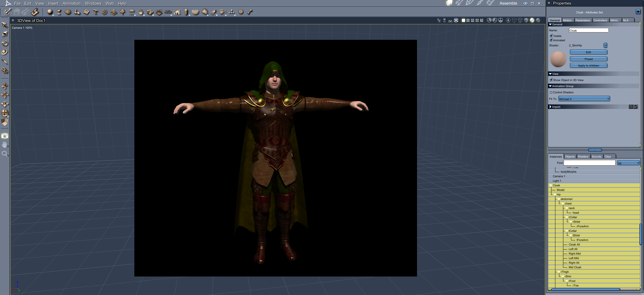The width and height of the screenshot is (644, 295).
Task: Click the Preset button
Action: (x=589, y=59)
